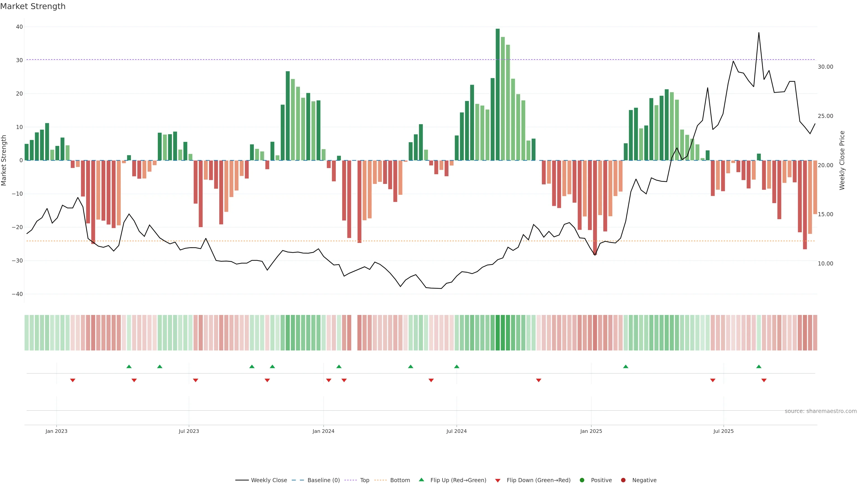Click the Jan 2025 x-axis label
Image resolution: width=868 pixels, height=488 pixels.
click(591, 431)
